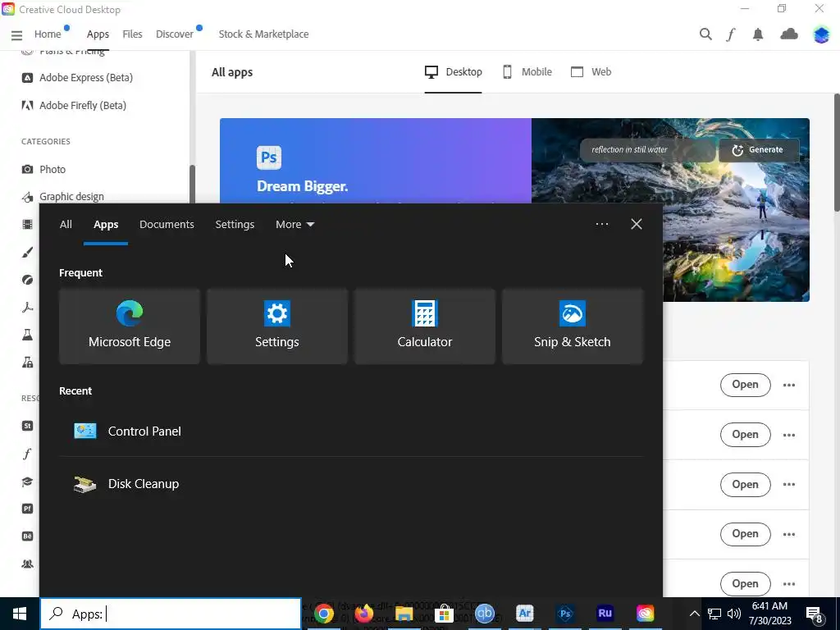Click Open on the third app row

745,484
